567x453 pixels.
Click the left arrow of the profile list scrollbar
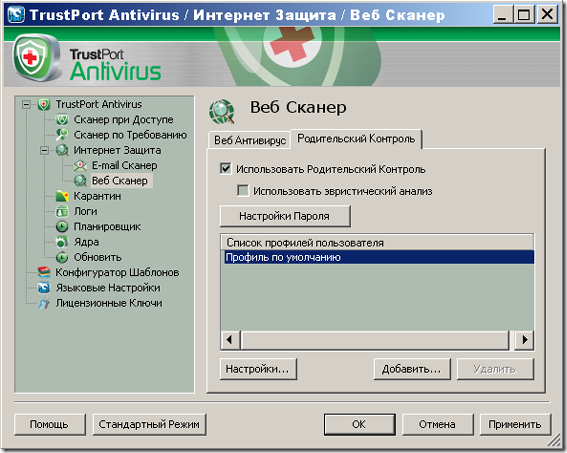point(230,339)
